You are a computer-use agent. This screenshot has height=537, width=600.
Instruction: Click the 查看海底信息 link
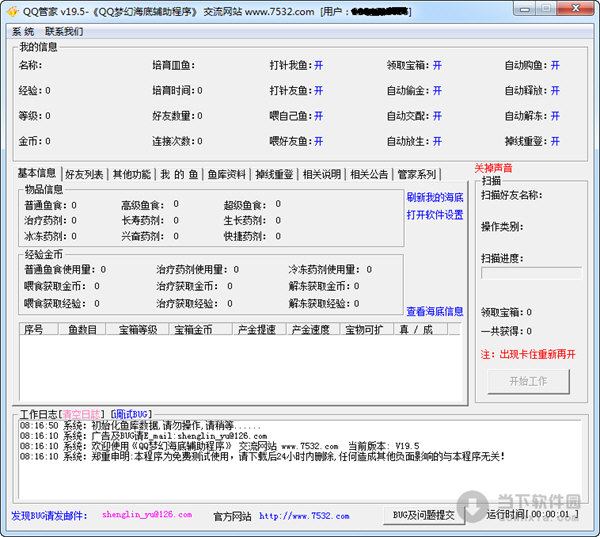(435, 312)
